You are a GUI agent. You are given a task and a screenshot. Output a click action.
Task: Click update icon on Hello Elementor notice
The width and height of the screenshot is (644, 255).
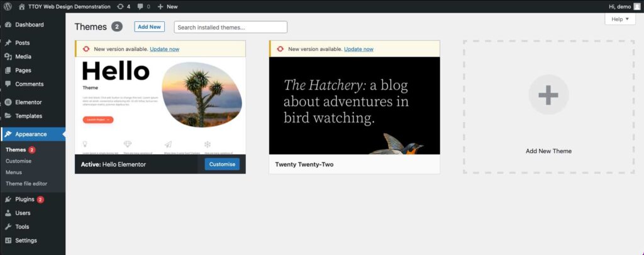coord(86,49)
